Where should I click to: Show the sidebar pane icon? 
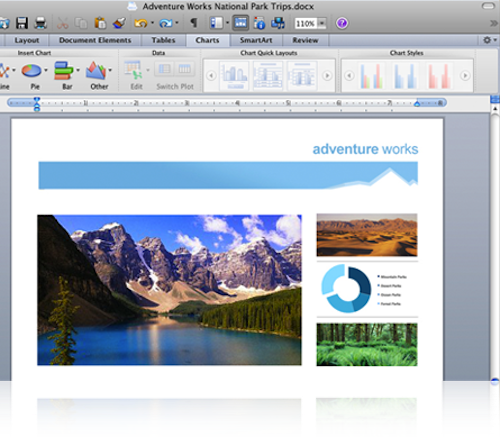point(216,23)
